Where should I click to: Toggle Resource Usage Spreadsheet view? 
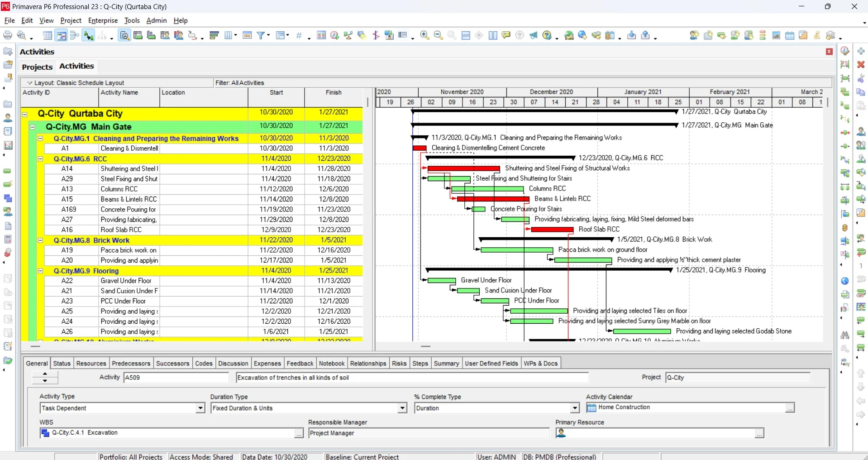(165, 35)
